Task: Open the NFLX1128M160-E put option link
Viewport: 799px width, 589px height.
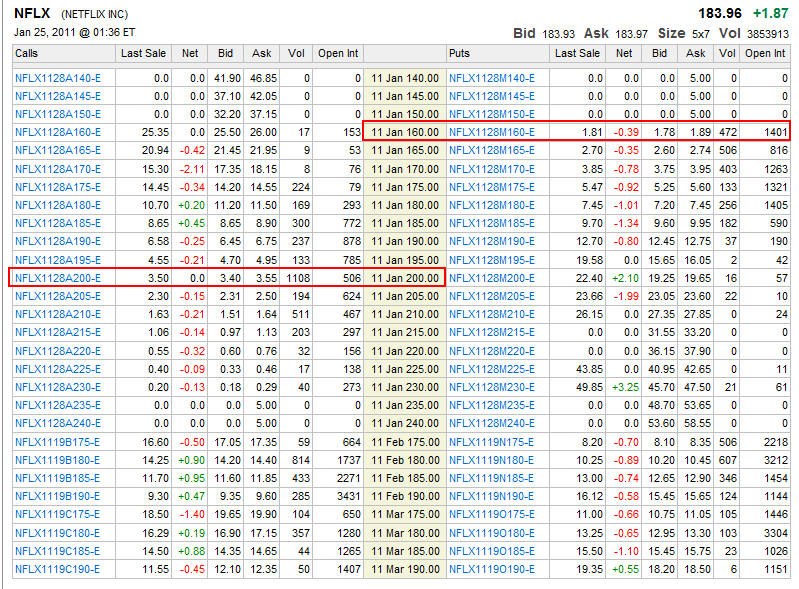Action: coord(491,131)
